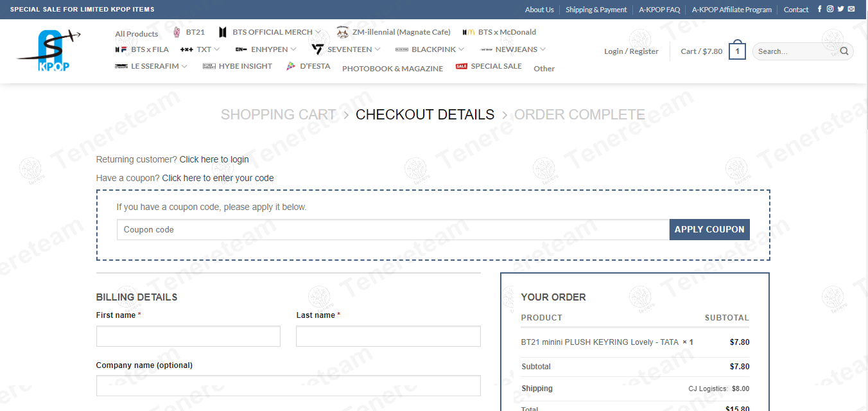The height and width of the screenshot is (411, 868).
Task: Click the NEWJEANS logo icon
Action: pos(486,49)
